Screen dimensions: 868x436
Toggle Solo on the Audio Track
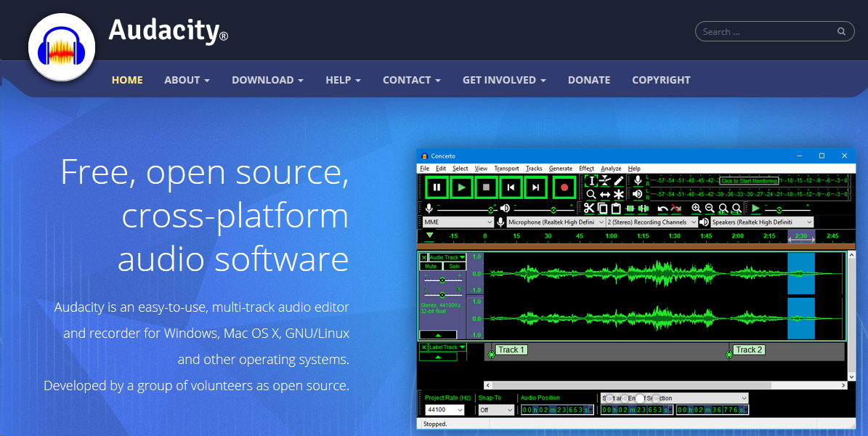click(x=455, y=267)
